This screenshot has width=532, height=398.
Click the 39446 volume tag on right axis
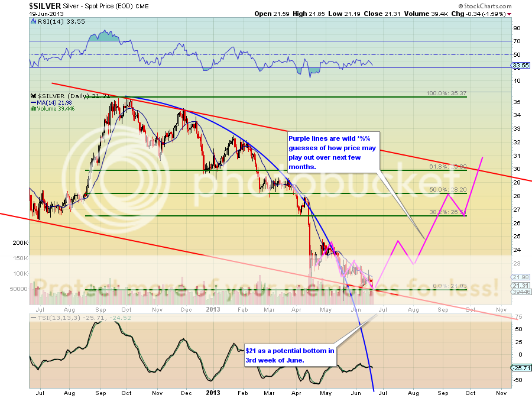click(520, 292)
